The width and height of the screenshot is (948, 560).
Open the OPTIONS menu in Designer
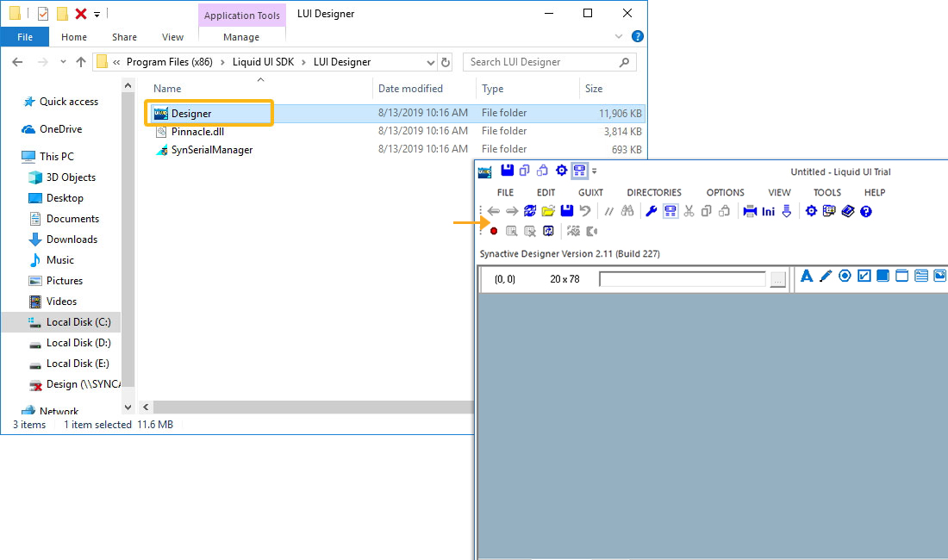pyautogui.click(x=726, y=192)
